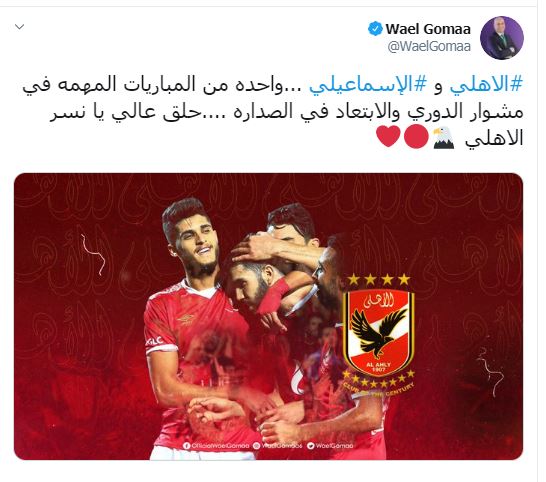Click the red circle emoji

(416, 138)
